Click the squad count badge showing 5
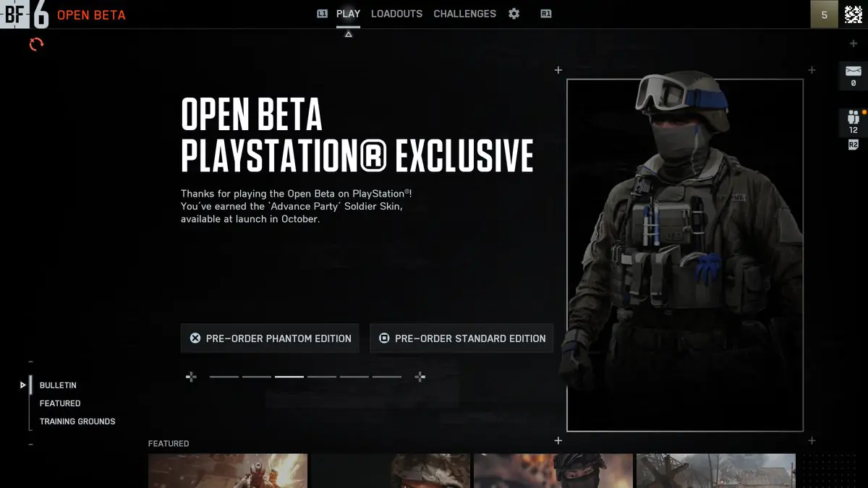 click(x=824, y=14)
